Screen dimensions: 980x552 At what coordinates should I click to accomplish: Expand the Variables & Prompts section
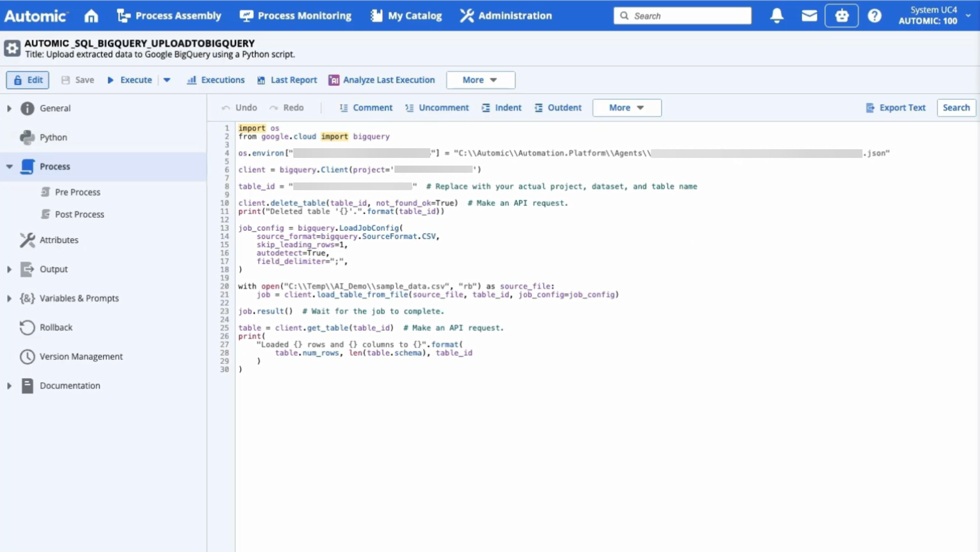9,298
